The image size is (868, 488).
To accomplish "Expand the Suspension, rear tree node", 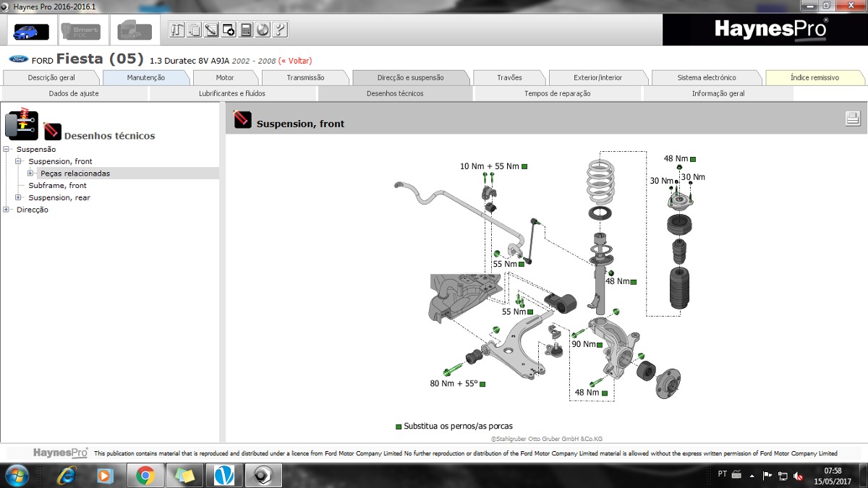I will tap(18, 197).
